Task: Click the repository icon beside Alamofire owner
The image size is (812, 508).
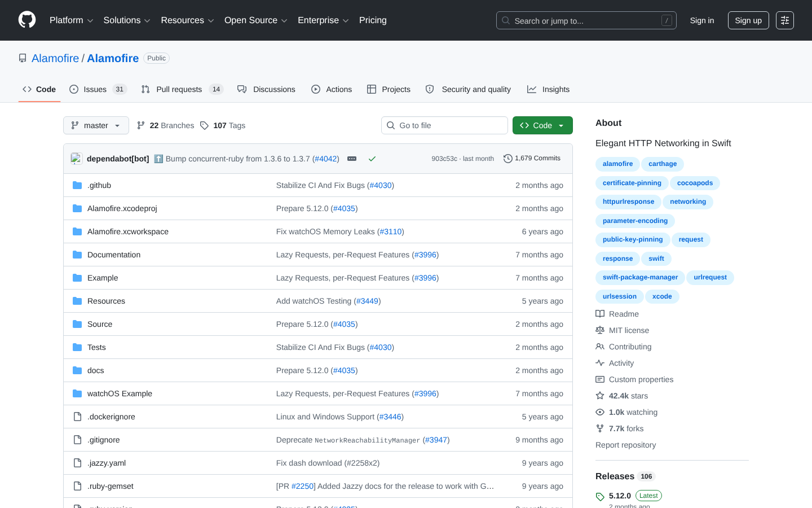Action: (23, 58)
